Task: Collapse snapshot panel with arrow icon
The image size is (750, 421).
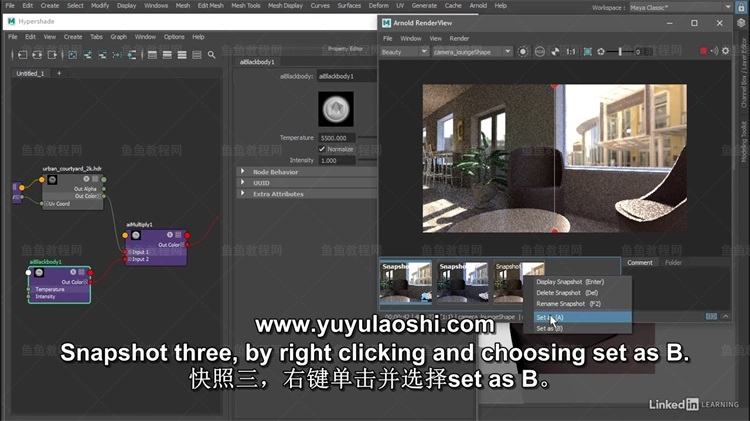Action: tap(726, 317)
